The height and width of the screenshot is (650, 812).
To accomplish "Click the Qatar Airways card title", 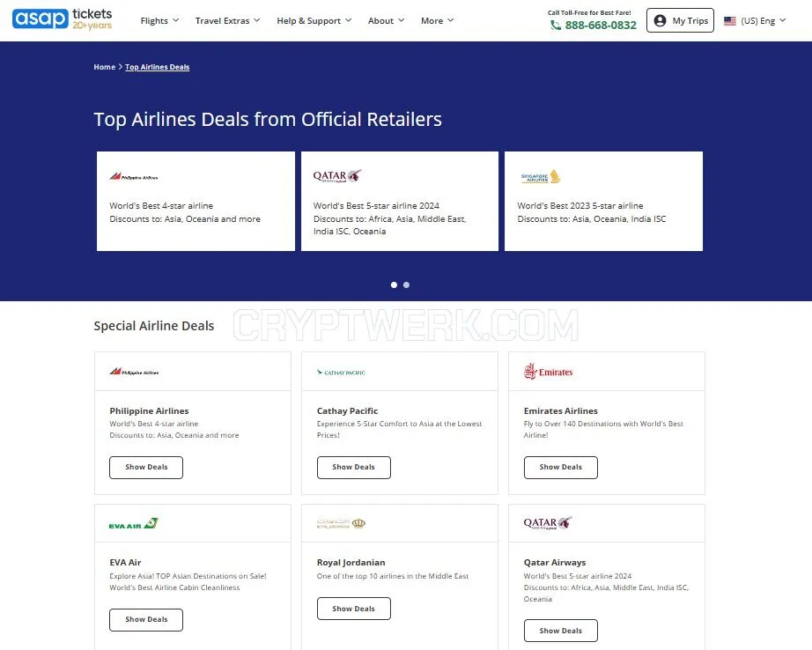I will click(x=555, y=563).
